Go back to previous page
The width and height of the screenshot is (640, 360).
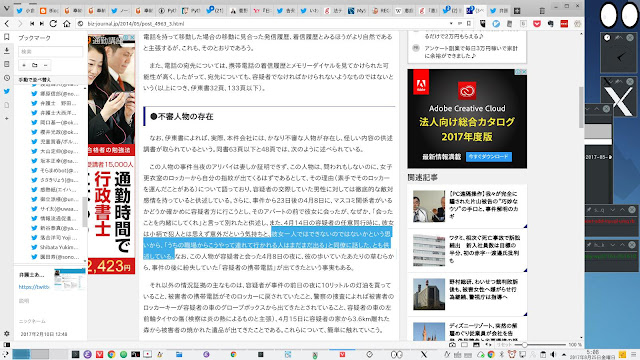(7, 24)
